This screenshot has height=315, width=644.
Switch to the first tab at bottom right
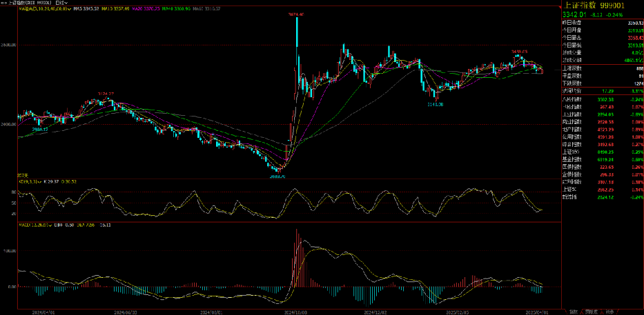tap(572, 312)
